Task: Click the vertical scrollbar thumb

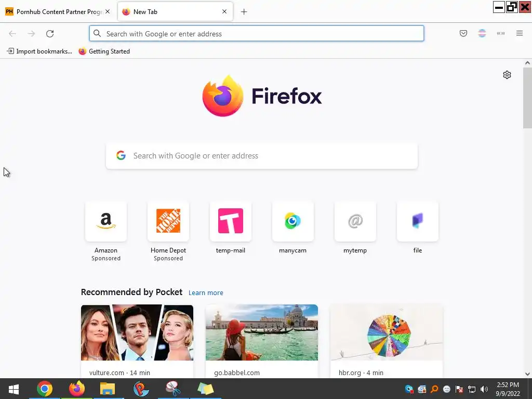Action: point(527,98)
